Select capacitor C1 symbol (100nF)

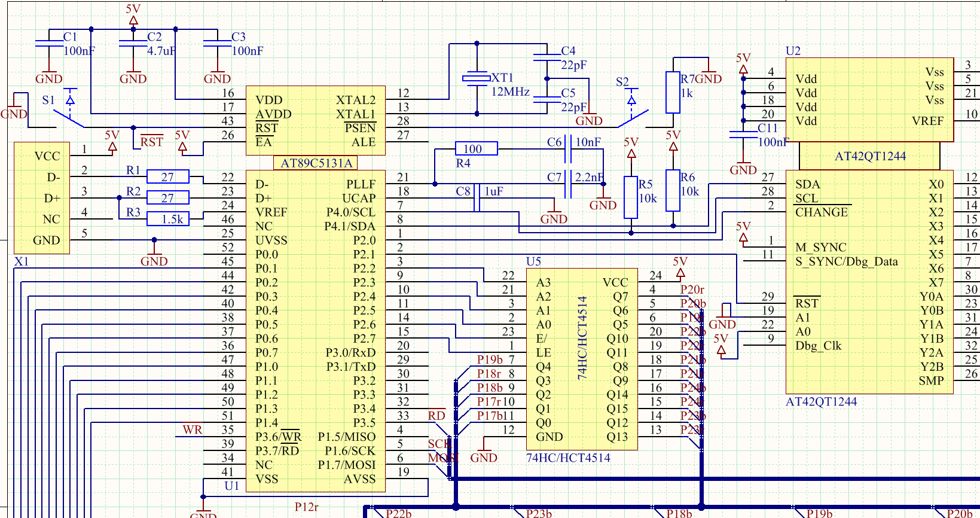point(49,43)
